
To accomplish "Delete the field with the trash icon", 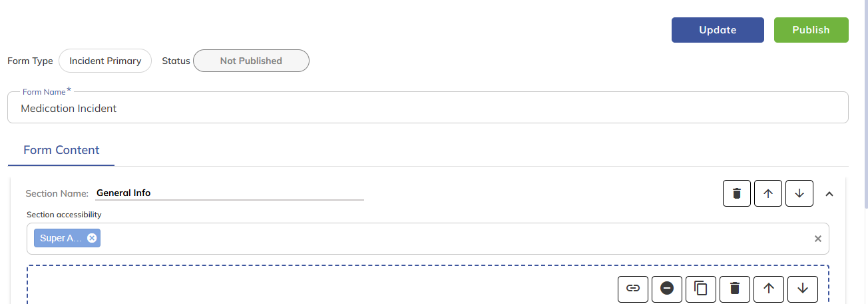I will pyautogui.click(x=735, y=289).
